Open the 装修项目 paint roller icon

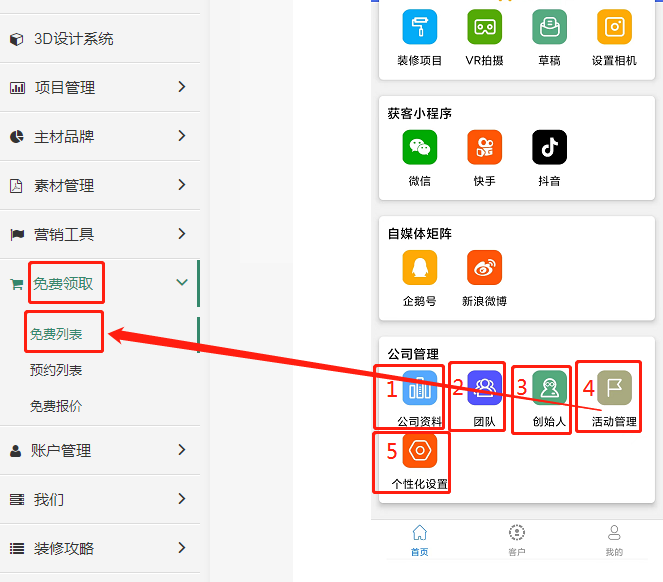[x=419, y=27]
